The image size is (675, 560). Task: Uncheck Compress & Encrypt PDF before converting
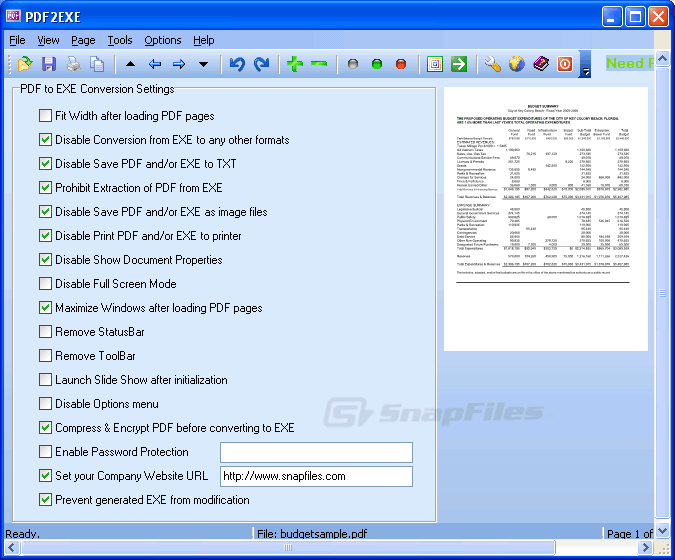click(x=45, y=427)
